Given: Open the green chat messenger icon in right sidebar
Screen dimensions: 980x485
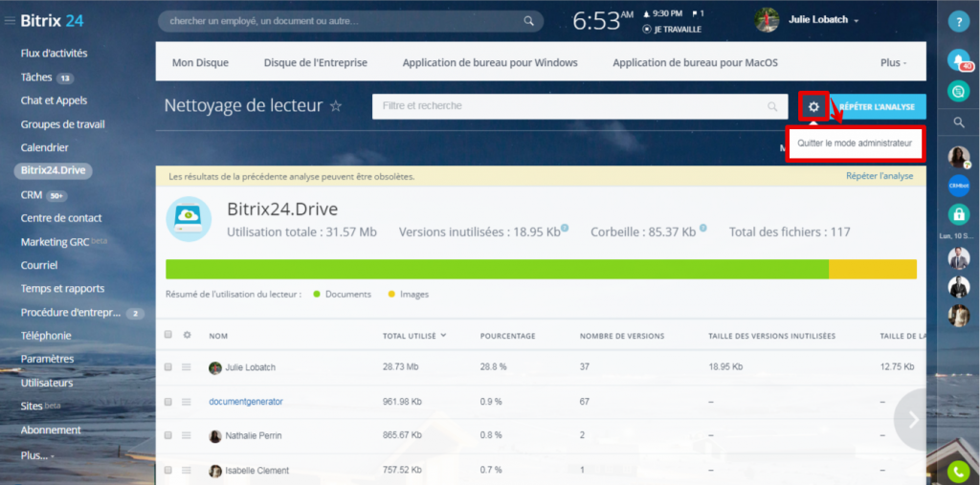Looking at the screenshot, I should point(958,91).
